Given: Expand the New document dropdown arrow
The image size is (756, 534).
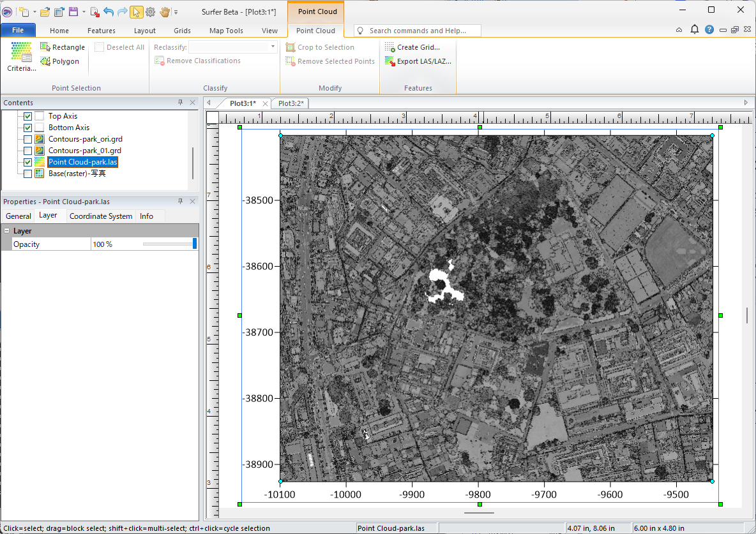Looking at the screenshot, I should 33,12.
